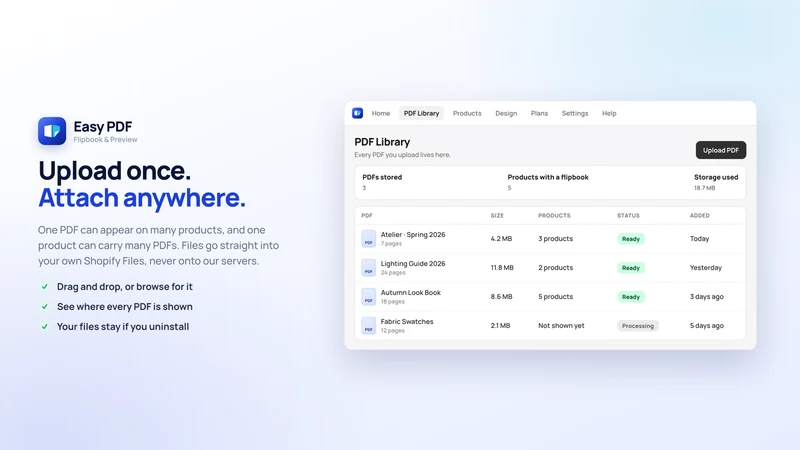Viewport: 800px width, 450px height.
Task: Click the "5 days ago" added date
Action: point(707,326)
